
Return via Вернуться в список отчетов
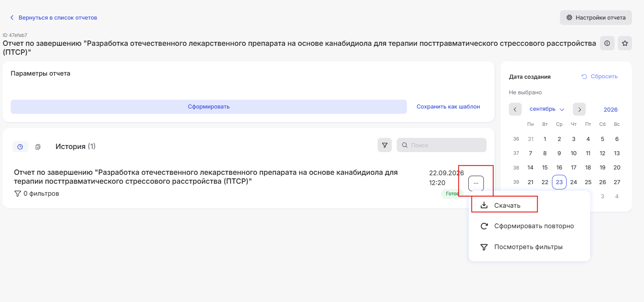[x=53, y=18]
